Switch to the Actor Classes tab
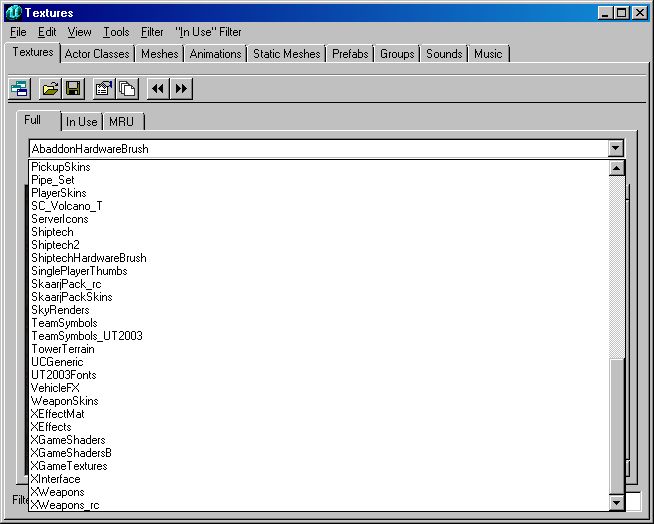The width and height of the screenshot is (654, 524). [97, 54]
